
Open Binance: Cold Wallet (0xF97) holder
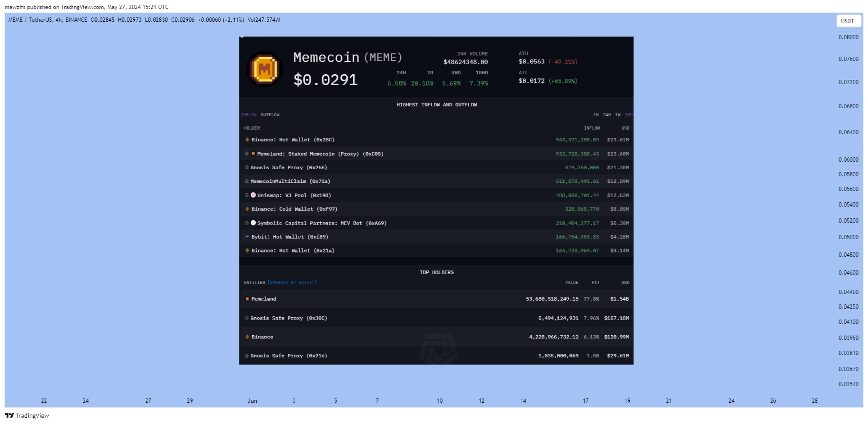point(294,209)
